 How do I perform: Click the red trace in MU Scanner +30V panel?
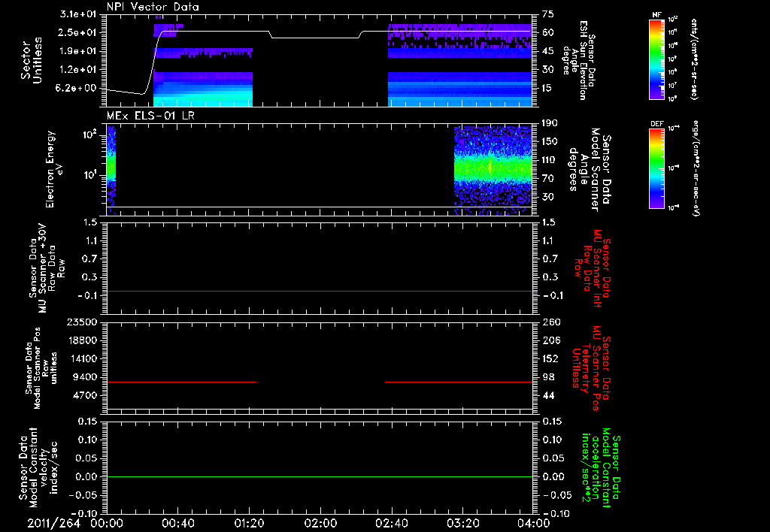tap(319, 291)
